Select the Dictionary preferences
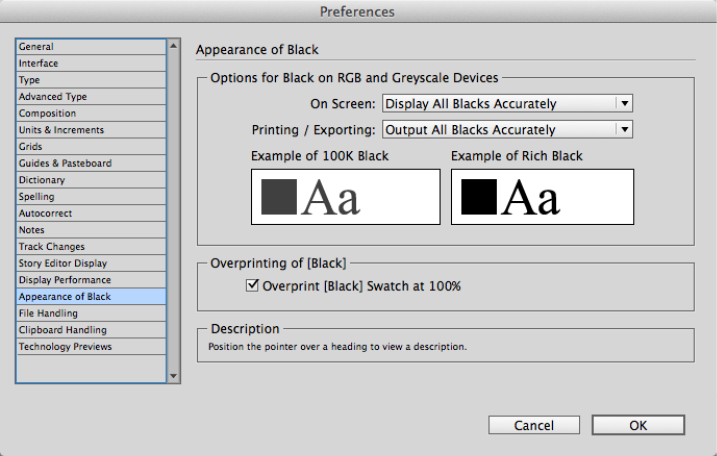The image size is (717, 456). click(x=42, y=180)
